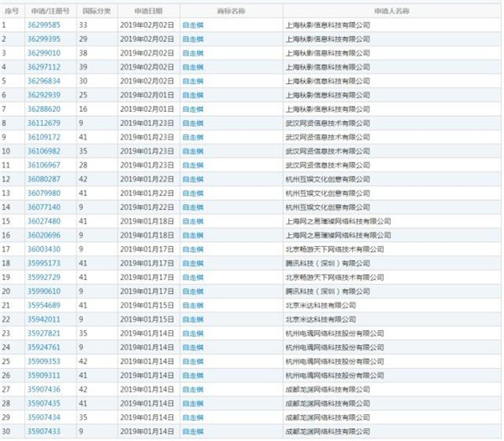Screen dimensions: 504x441
Task: Select date 2019年01月15日 in row 22
Action: (x=147, y=319)
